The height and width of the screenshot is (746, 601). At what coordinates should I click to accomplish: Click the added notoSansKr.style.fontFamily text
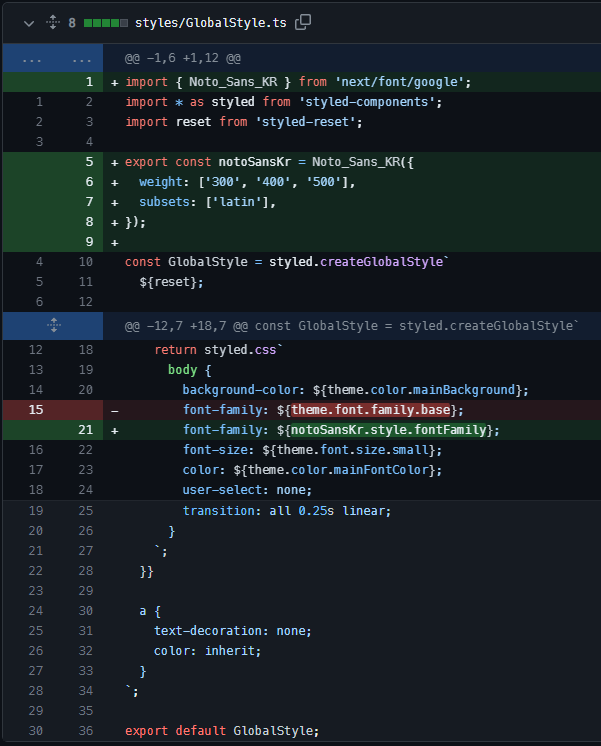point(389,430)
